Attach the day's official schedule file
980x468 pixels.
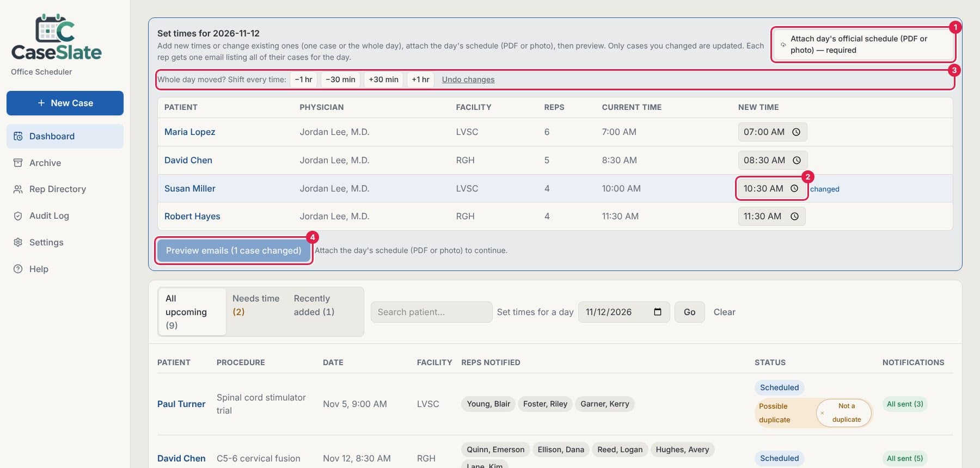tap(863, 45)
